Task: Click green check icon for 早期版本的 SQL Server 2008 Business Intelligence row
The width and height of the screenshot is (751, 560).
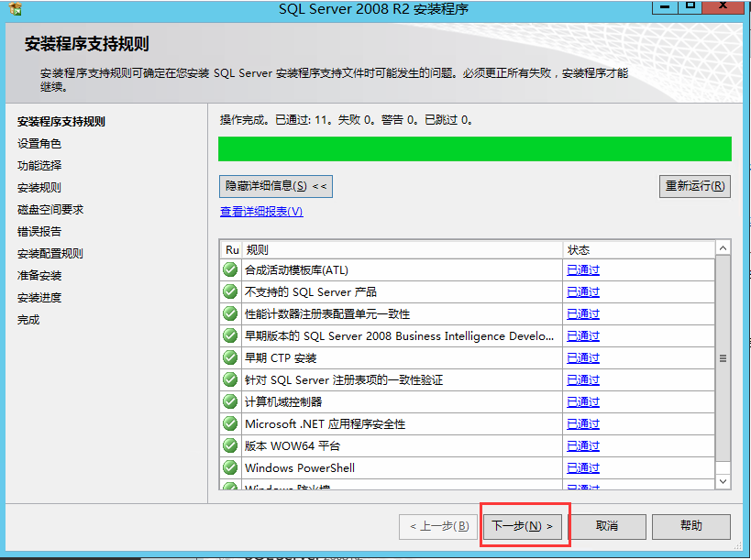Action: tap(230, 336)
